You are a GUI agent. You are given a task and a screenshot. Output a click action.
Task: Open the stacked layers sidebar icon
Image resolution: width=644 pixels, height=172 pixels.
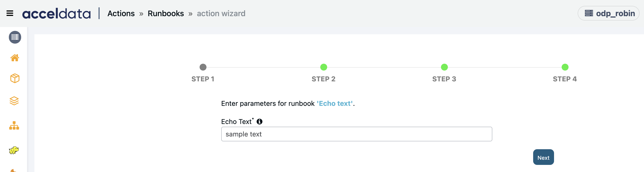pyautogui.click(x=14, y=101)
